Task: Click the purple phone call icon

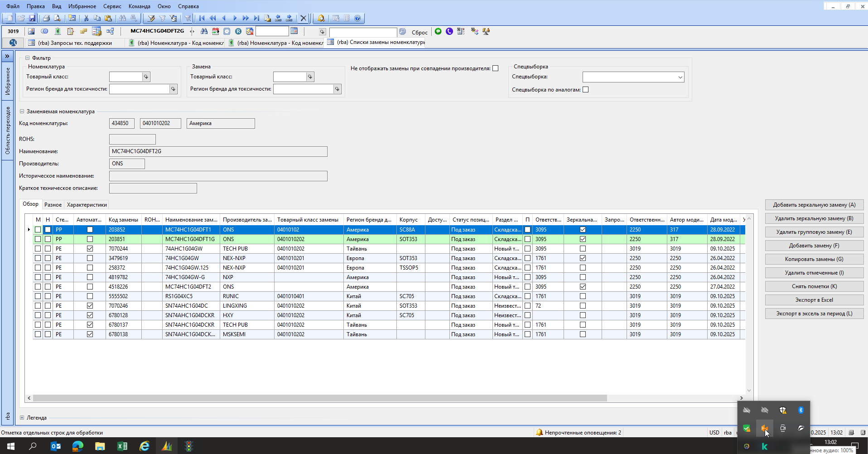Action: pos(449,31)
